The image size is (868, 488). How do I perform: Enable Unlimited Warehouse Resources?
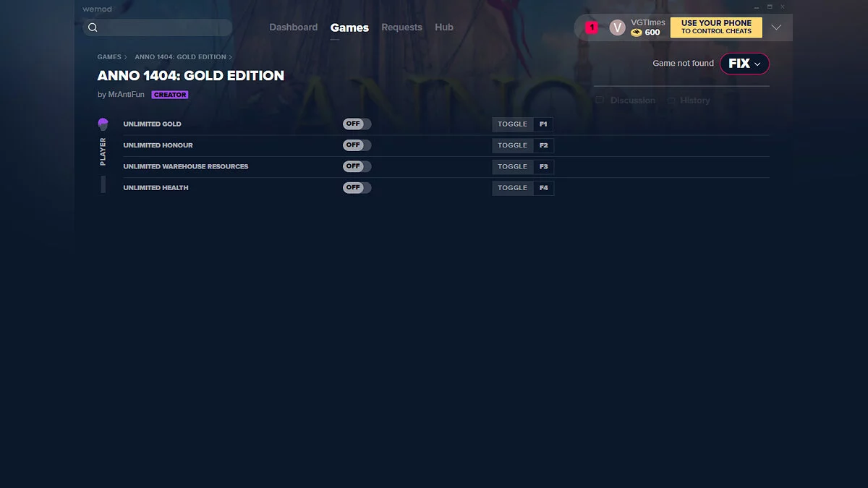coord(357,166)
